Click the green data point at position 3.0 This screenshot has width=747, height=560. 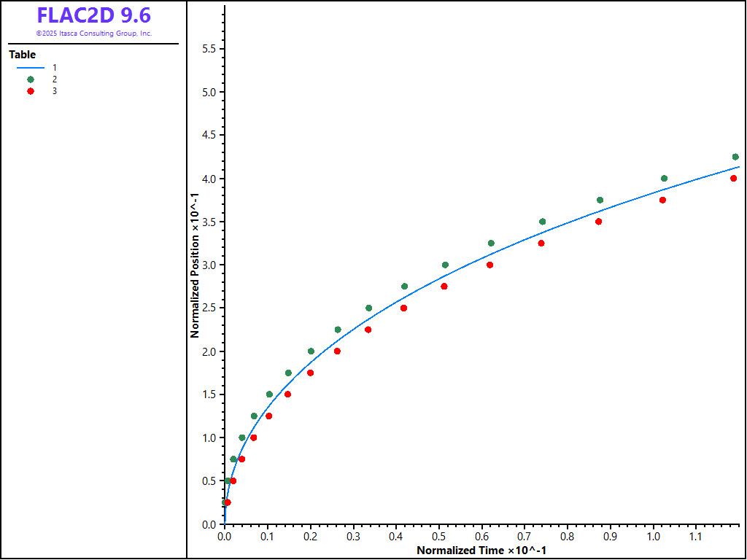[445, 265]
